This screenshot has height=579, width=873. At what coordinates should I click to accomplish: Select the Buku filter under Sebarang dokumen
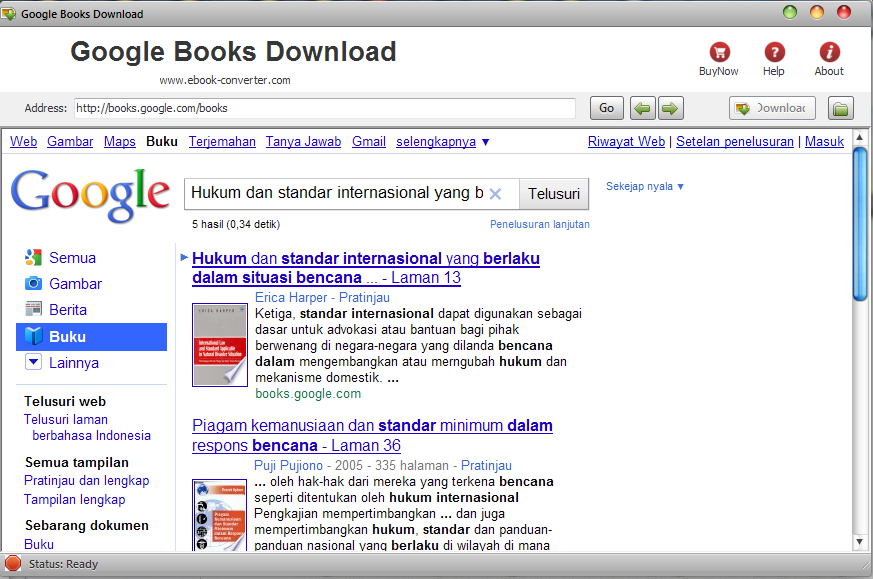tap(39, 544)
